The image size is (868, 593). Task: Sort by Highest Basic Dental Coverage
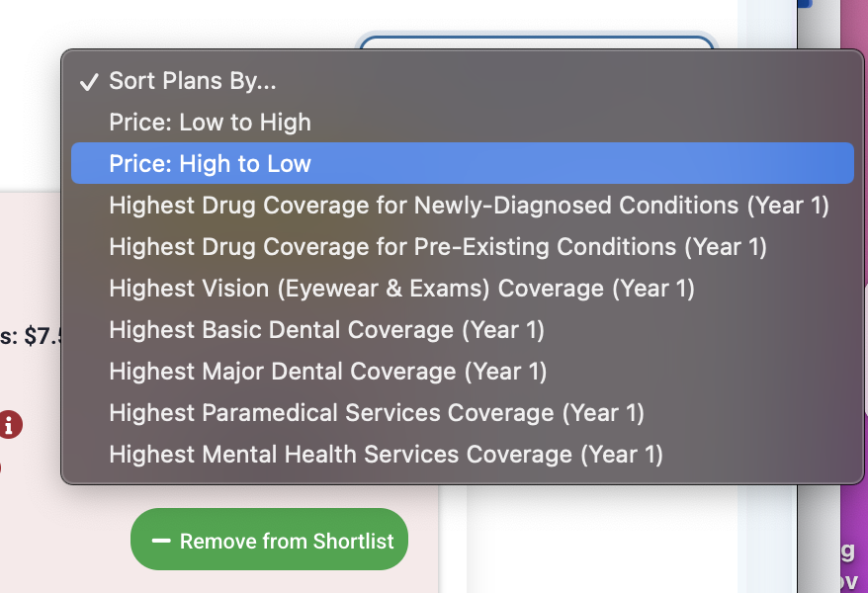326,330
